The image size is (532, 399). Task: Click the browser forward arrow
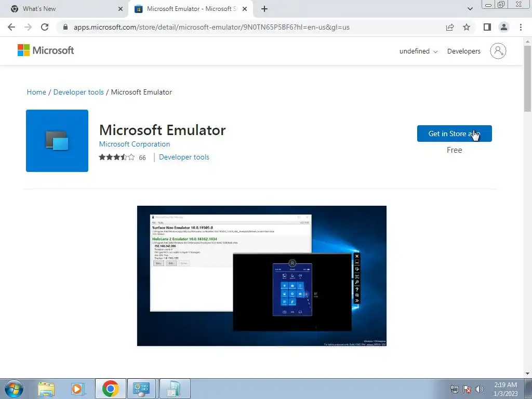[28, 27]
